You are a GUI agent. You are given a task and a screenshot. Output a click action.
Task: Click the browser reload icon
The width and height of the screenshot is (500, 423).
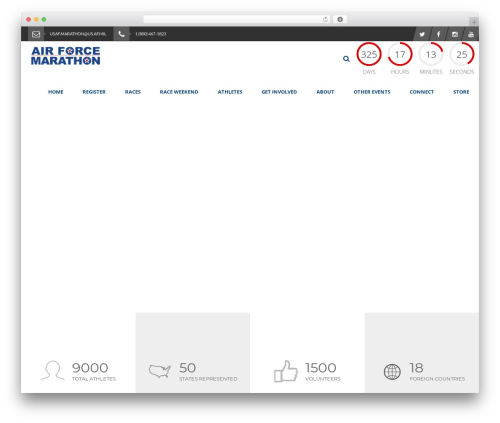325,19
